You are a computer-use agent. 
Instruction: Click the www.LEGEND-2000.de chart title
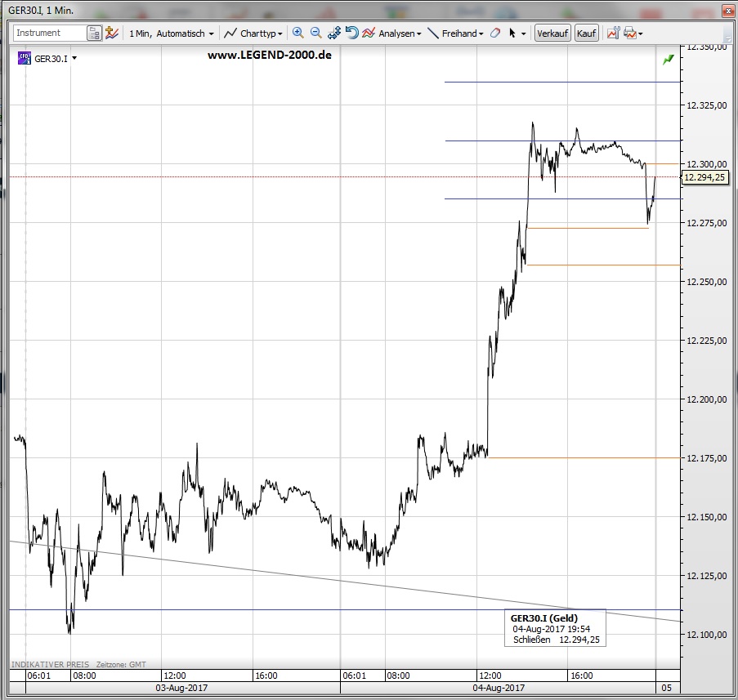(x=270, y=55)
